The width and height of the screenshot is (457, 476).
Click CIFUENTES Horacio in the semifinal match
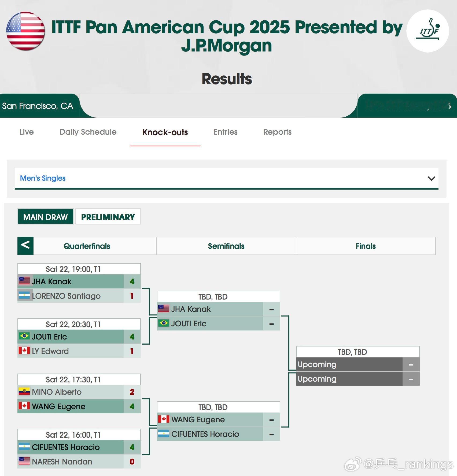[x=205, y=434]
